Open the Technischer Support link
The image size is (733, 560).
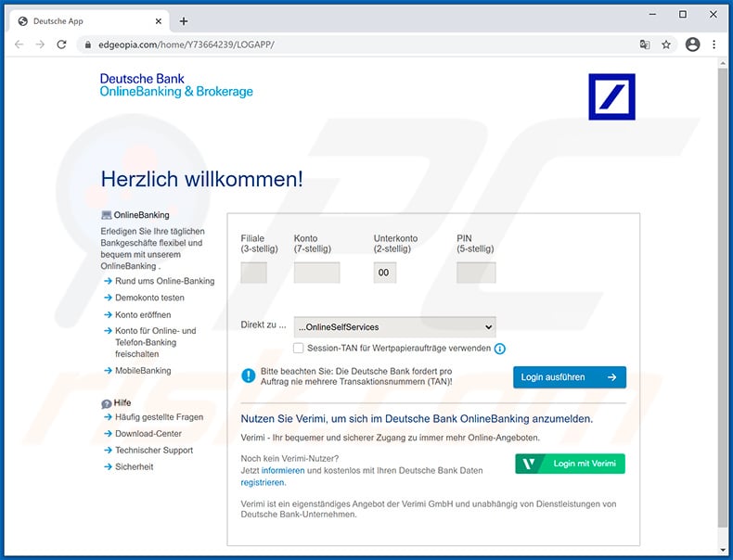click(x=154, y=451)
